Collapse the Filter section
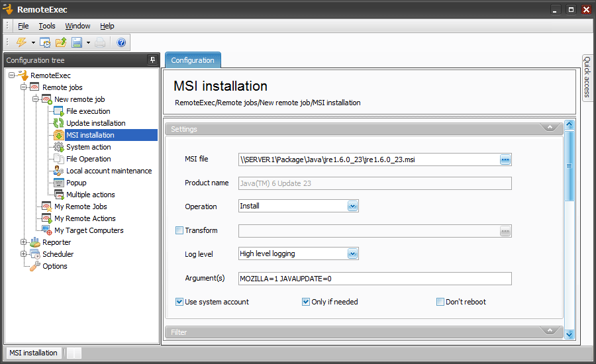The width and height of the screenshot is (596, 364). click(x=550, y=330)
